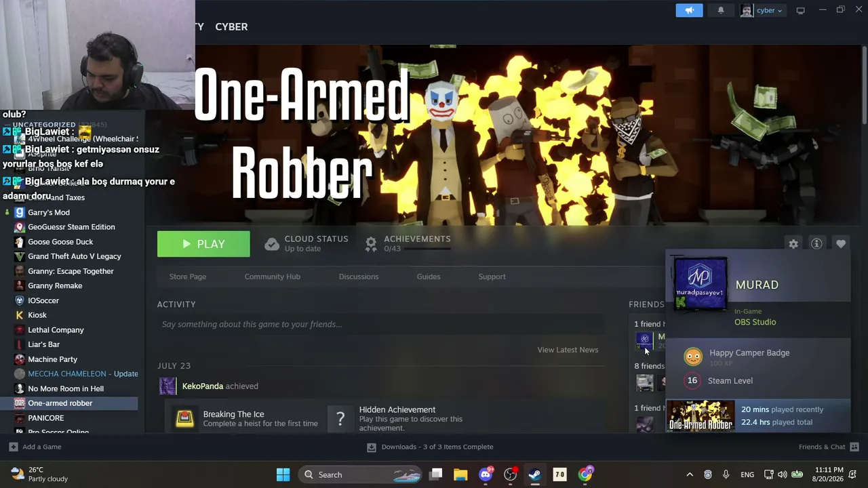Go to the CYBER profile menu
The height and width of the screenshot is (488, 868).
point(231,26)
